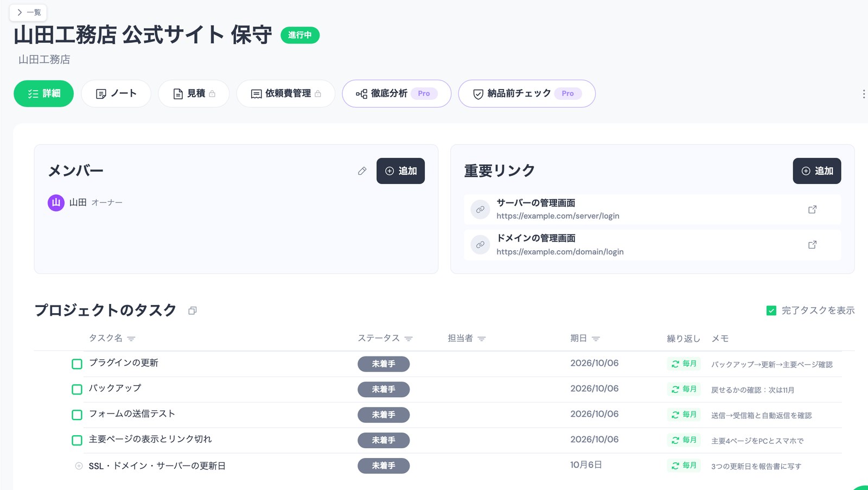Switch to the ノート tab
The height and width of the screenshot is (490, 868).
coord(116,94)
